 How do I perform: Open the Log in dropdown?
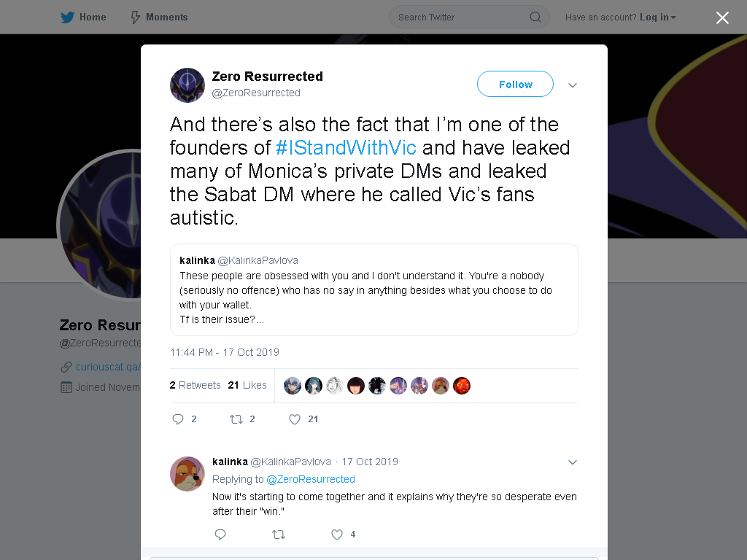(x=658, y=17)
